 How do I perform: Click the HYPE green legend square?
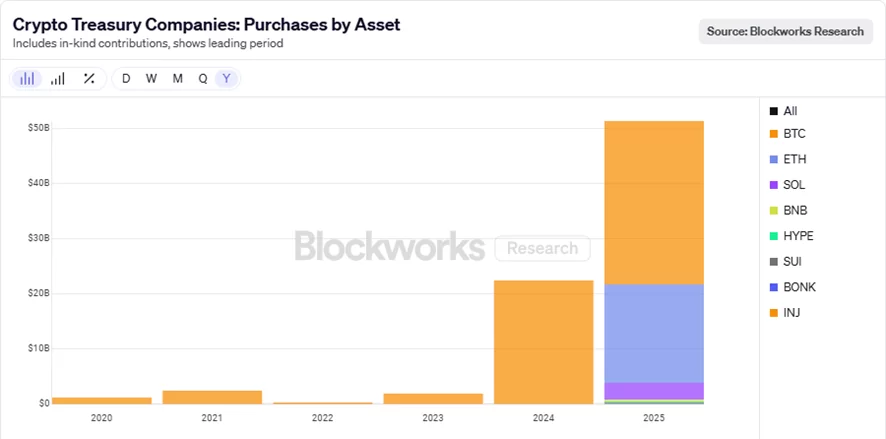[x=773, y=236]
